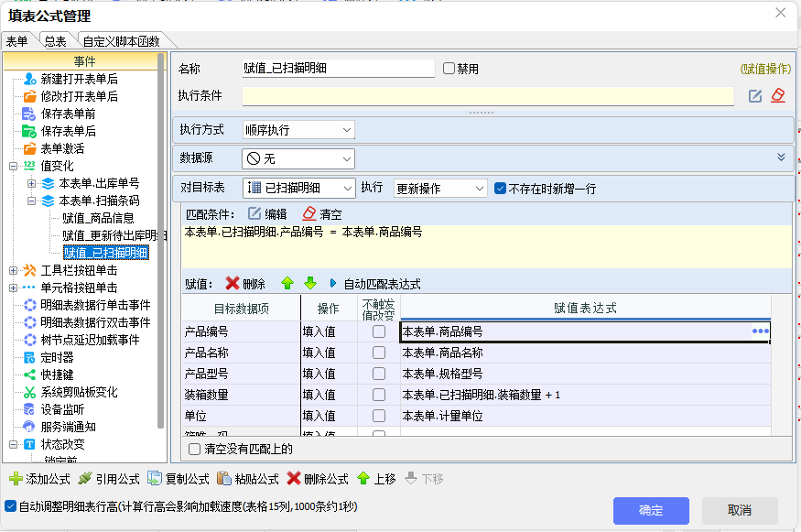Toggle 不触发值改变 for 单位 row

tap(379, 416)
